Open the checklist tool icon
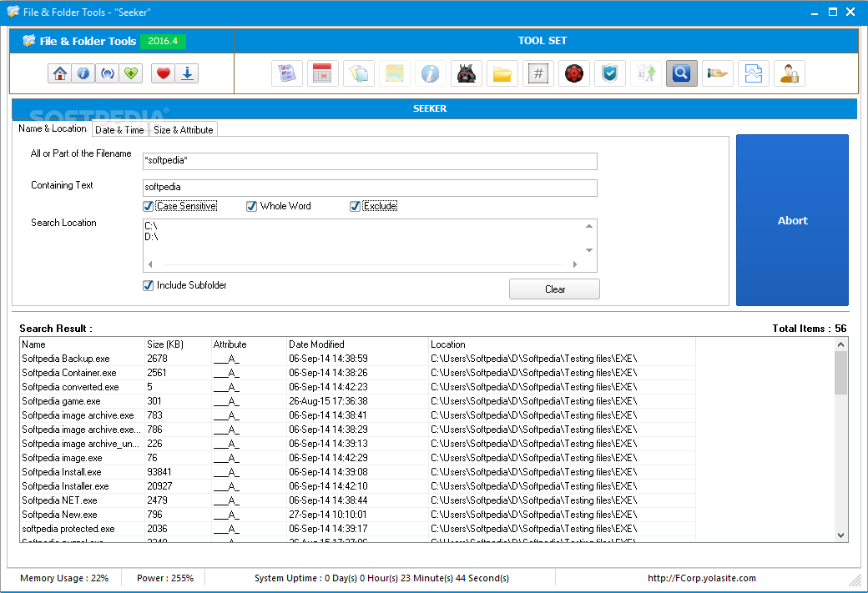Screen dimensions: 868x593 coord(287,73)
